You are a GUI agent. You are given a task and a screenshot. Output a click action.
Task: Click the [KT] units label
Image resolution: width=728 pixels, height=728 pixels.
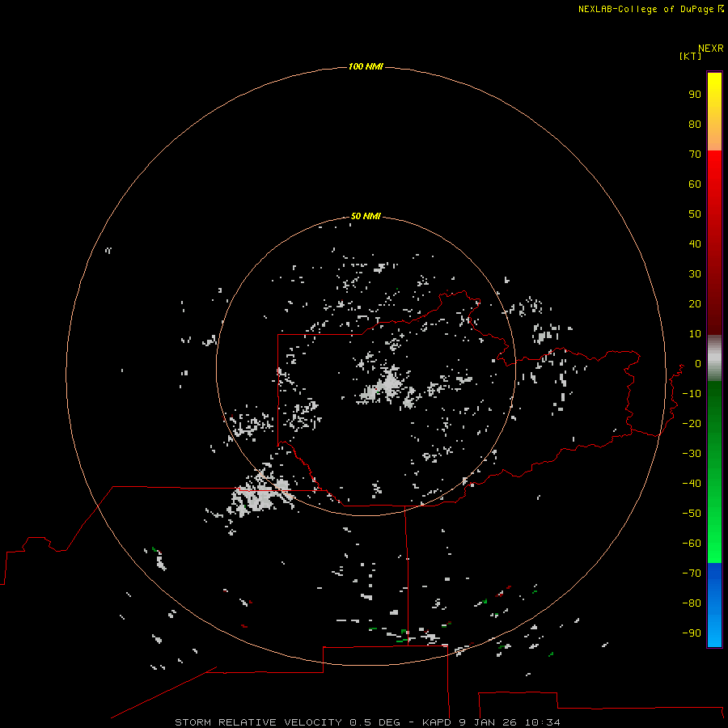690,56
